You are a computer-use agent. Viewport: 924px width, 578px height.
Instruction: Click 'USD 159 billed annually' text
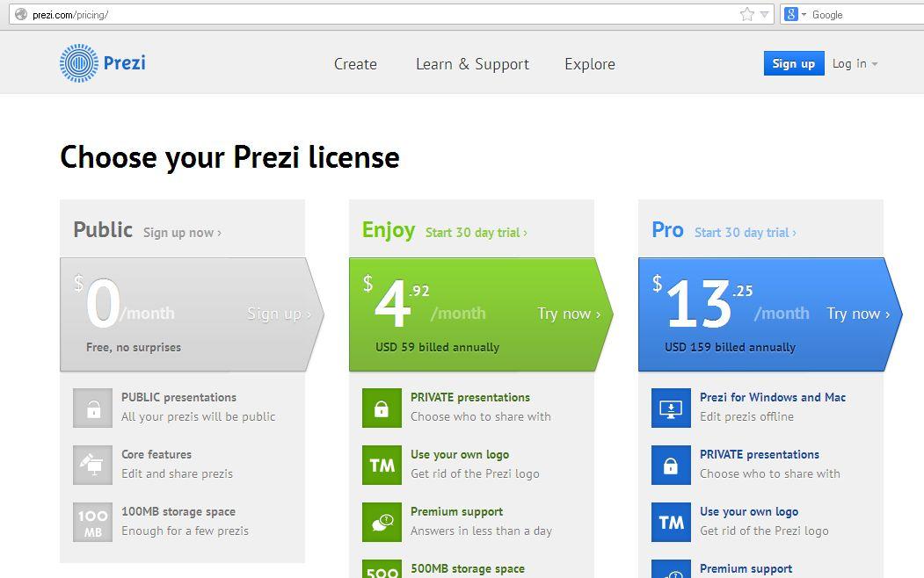[730, 347]
